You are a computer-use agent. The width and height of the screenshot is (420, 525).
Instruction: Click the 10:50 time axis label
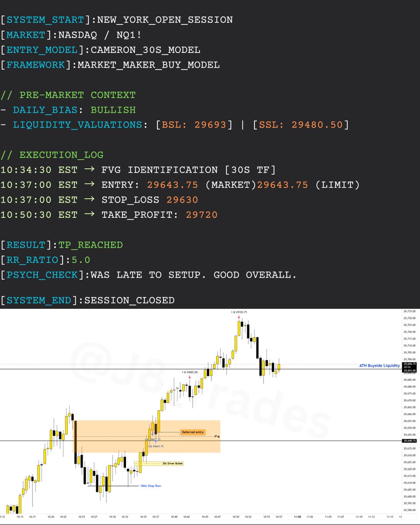pos(236,517)
